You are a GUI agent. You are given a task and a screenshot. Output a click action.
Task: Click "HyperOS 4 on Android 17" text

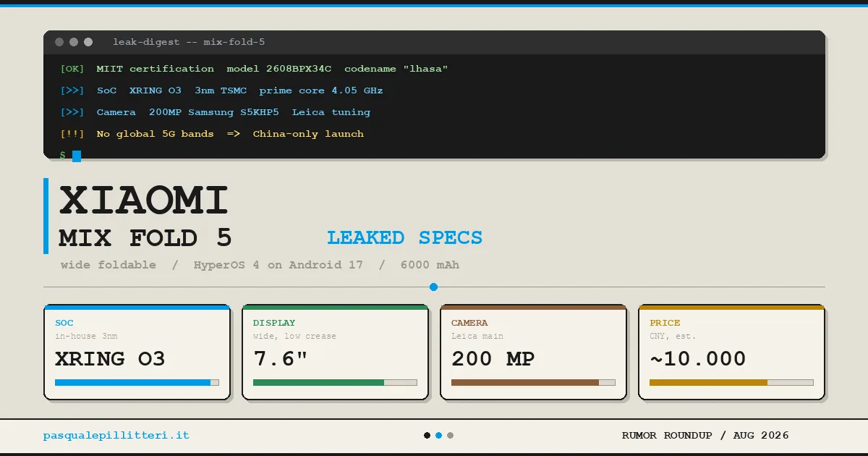278,265
